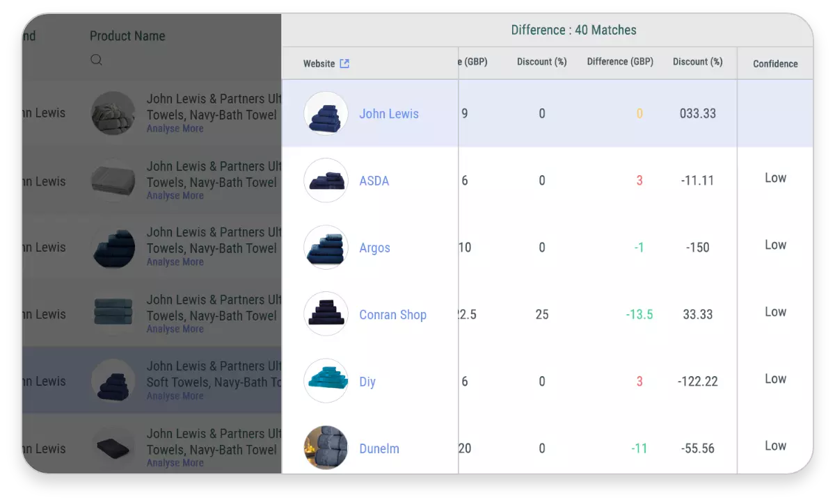Image resolution: width=835 pixels, height=504 pixels.
Task: Click the highlighted Soft Towels product thumbnail
Action: 113,381
